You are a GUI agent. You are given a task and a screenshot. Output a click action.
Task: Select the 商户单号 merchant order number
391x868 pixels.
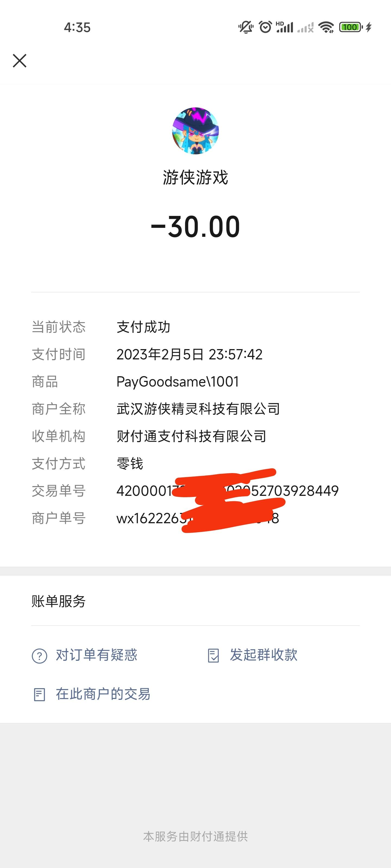tap(198, 518)
